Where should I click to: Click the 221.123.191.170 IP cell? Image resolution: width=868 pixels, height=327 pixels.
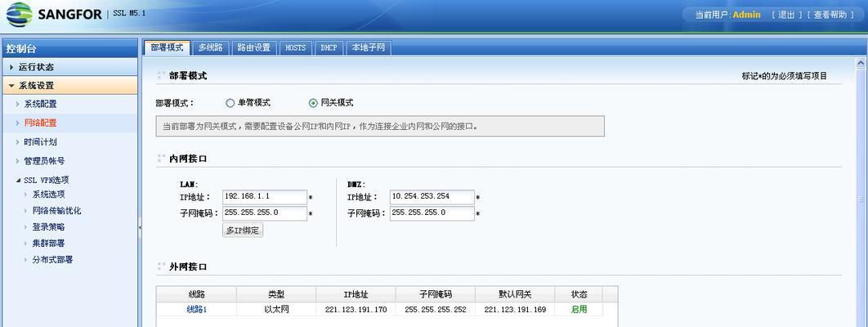(356, 309)
